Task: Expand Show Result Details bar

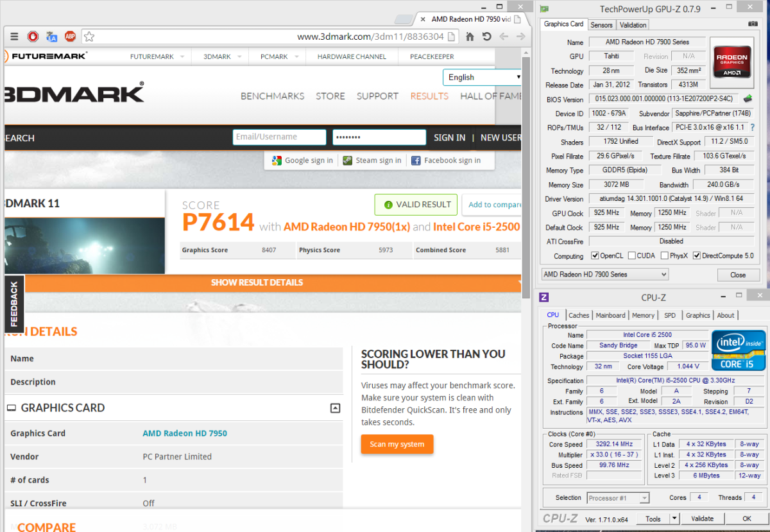Action: click(263, 282)
